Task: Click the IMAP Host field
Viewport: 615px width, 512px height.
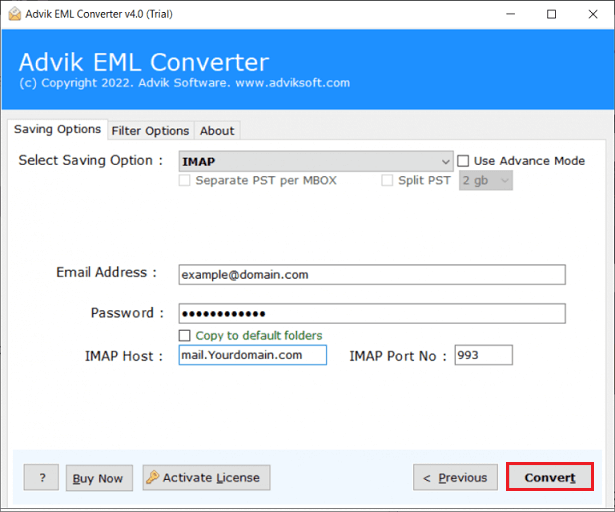Action: click(253, 355)
